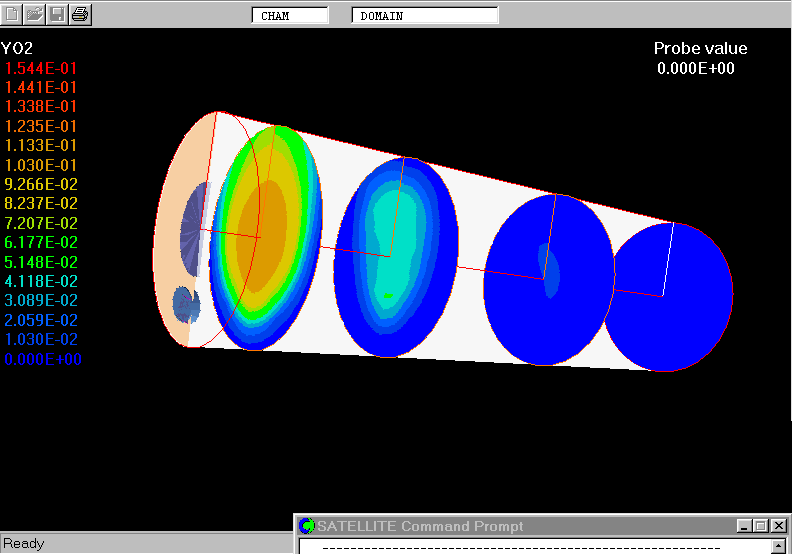Click in the DOMAIN text field
The width and height of the screenshot is (792, 554).
tap(424, 16)
